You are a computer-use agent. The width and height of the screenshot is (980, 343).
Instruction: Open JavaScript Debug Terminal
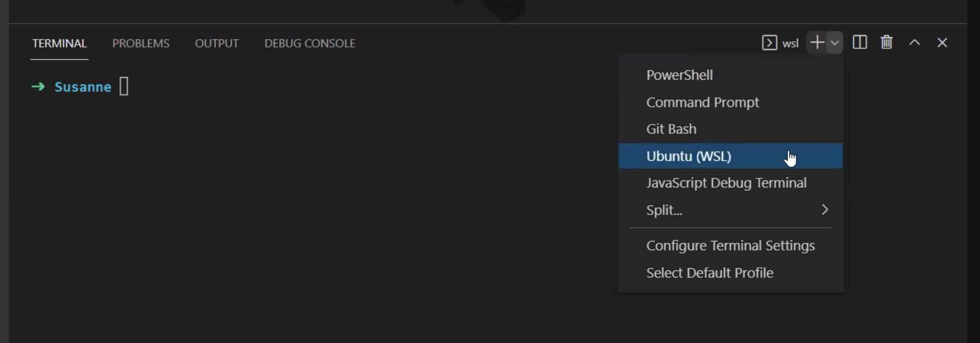pyautogui.click(x=726, y=183)
